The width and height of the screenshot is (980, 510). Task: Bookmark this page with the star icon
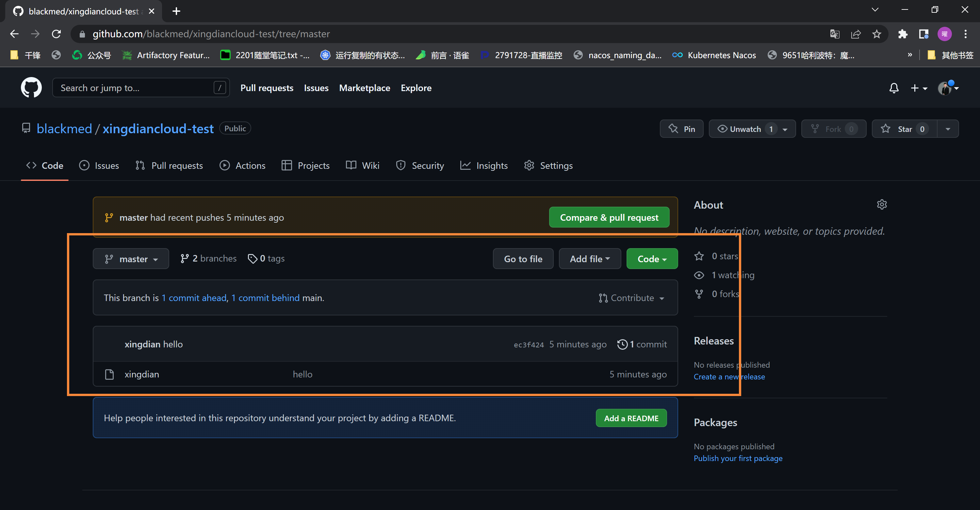pyautogui.click(x=876, y=34)
